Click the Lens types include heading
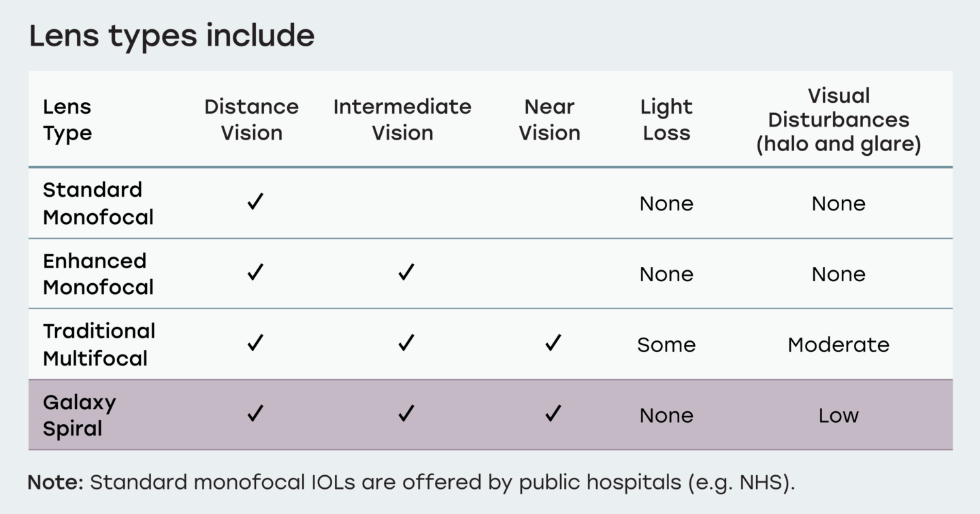 point(171,36)
